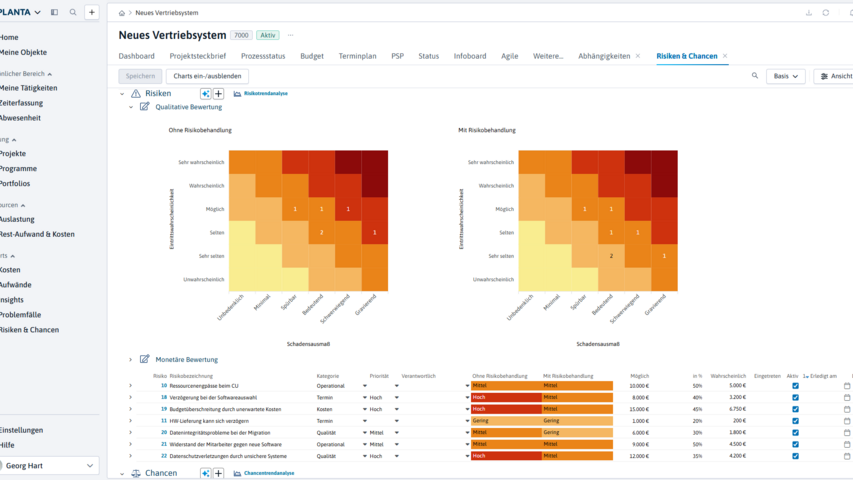Click risk number 18 in table

point(164,397)
